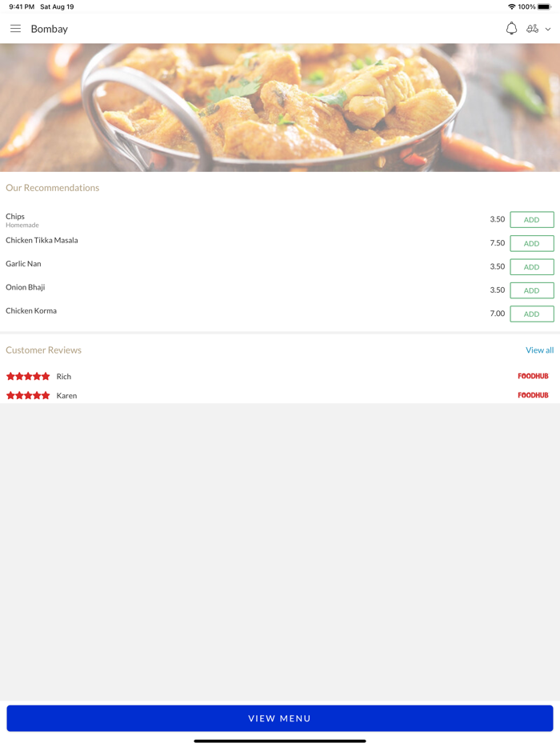
Task: Add Chicken Tikka Masala to order
Action: pos(532,243)
